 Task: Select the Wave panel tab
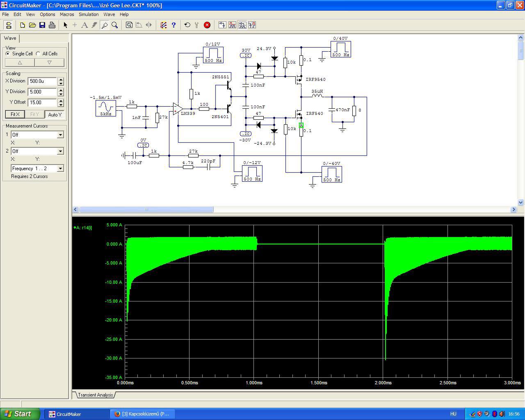pyautogui.click(x=10, y=38)
